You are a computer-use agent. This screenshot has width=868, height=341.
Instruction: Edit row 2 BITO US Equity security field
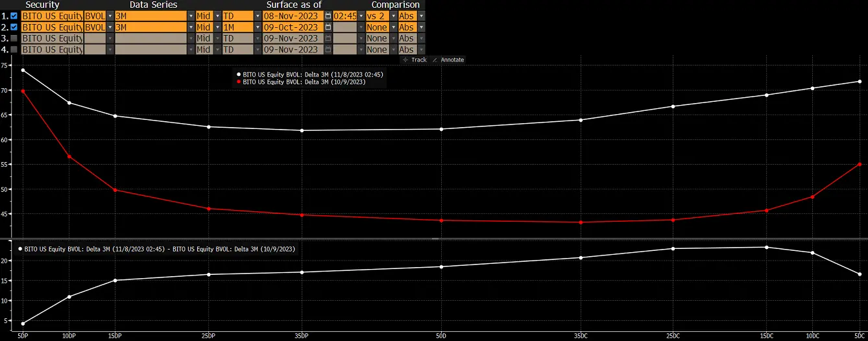[52, 27]
